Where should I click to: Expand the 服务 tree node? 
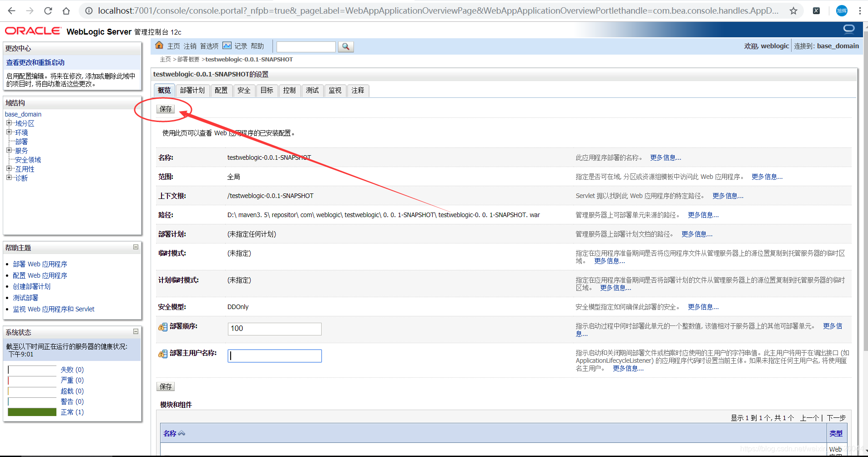[x=9, y=150]
